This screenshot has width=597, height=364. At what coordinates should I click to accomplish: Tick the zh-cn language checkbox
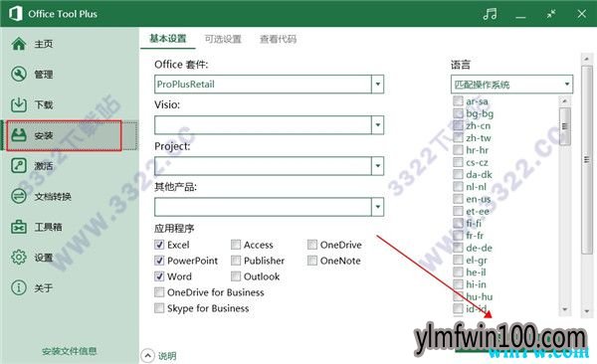(458, 125)
